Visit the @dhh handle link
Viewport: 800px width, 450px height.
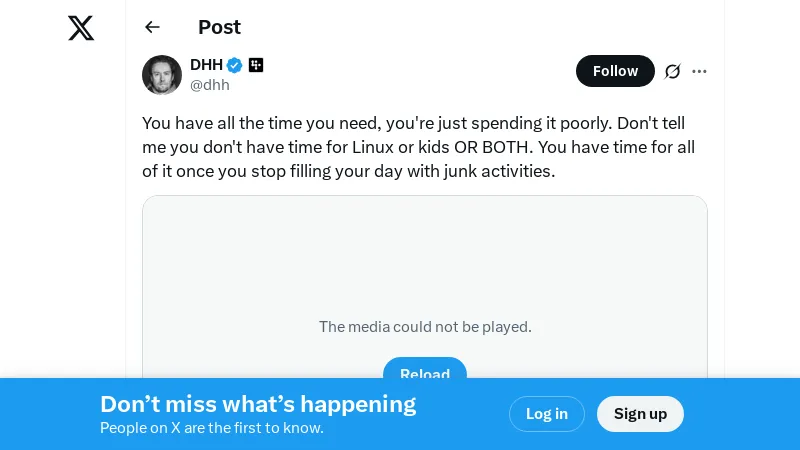tap(210, 85)
